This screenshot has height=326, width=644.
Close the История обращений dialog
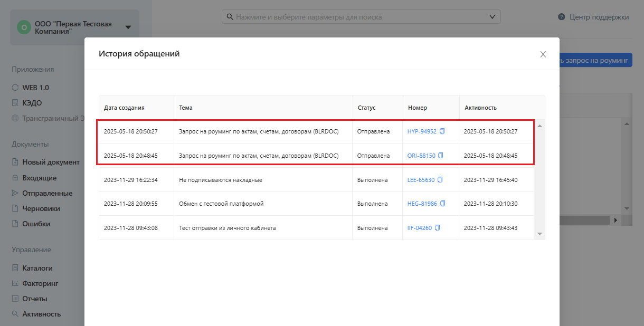[x=543, y=54]
